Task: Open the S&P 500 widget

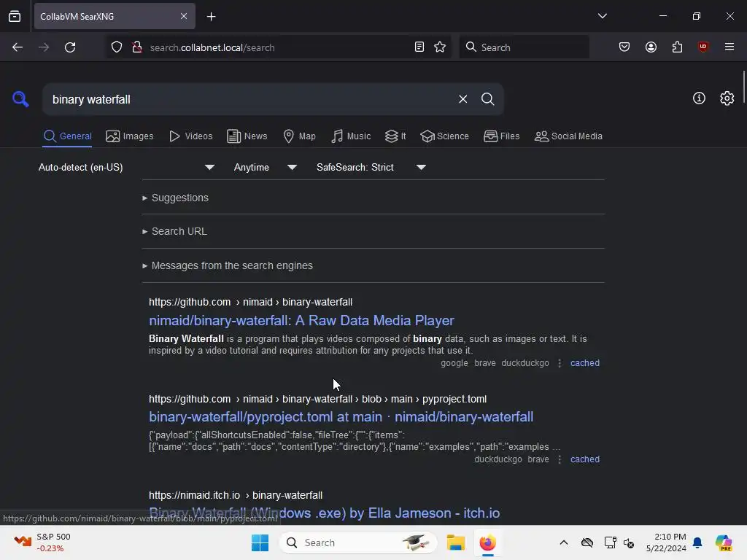Action: click(42, 542)
